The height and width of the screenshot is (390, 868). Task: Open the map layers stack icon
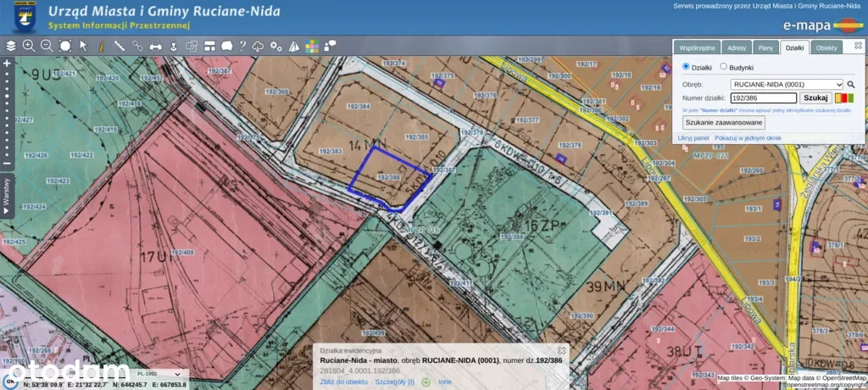(x=11, y=46)
